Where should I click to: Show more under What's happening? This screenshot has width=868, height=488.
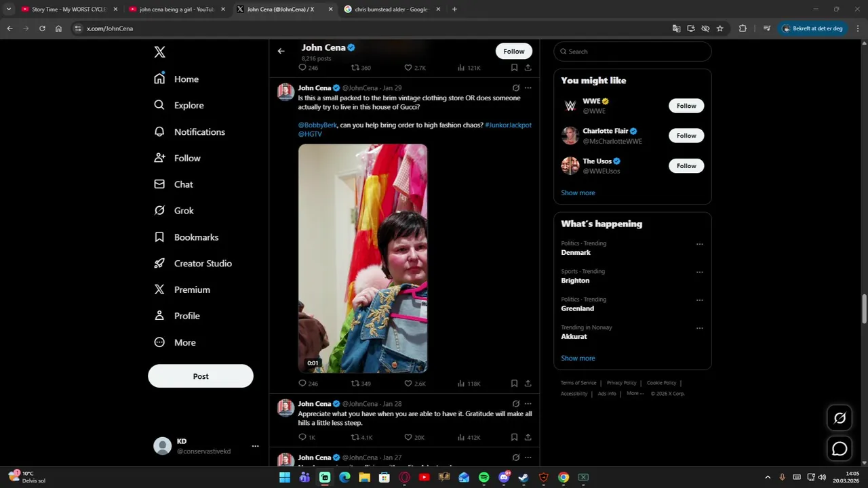point(578,359)
